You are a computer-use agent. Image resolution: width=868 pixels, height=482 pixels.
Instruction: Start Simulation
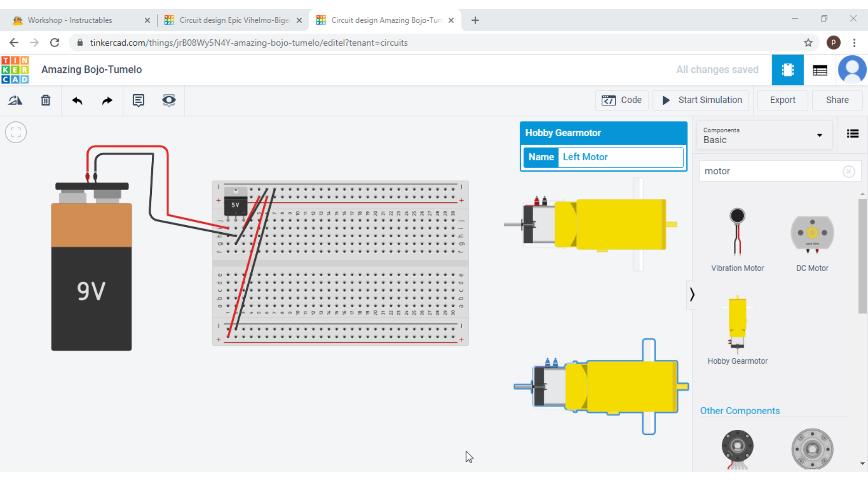702,100
